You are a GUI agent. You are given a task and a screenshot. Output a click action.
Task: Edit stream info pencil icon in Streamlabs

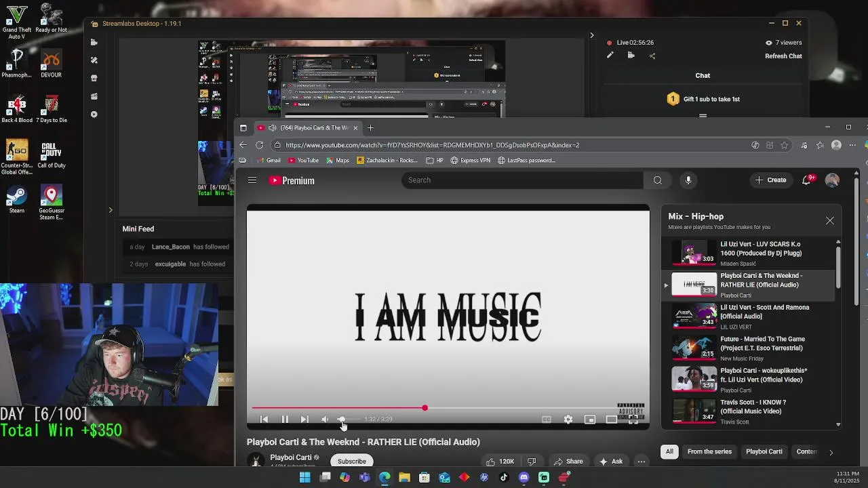(x=610, y=56)
